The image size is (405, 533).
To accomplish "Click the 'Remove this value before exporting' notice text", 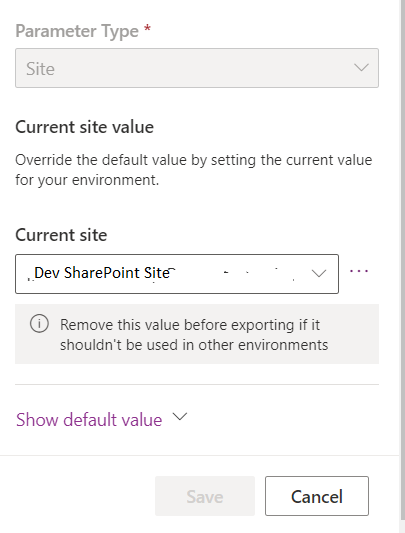I will (x=194, y=335).
